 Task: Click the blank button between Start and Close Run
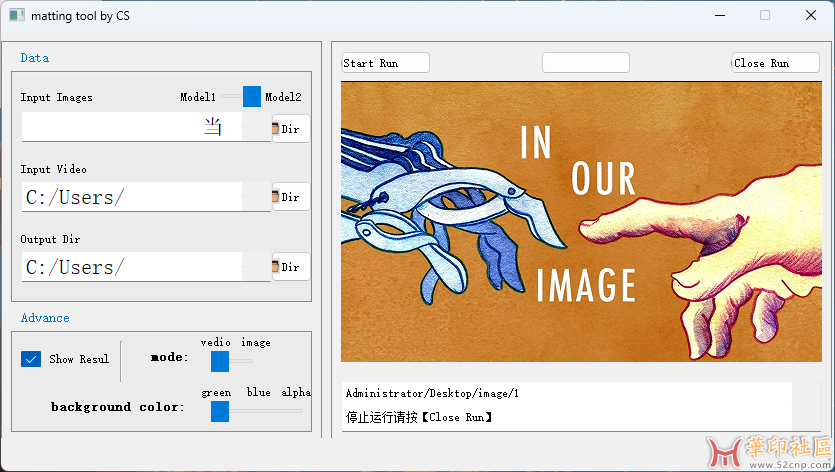585,63
